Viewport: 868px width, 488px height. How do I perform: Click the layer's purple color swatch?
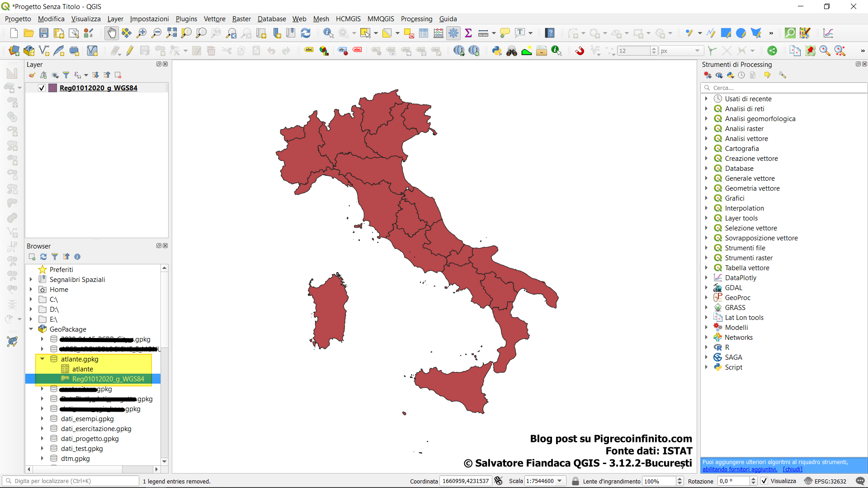click(52, 88)
